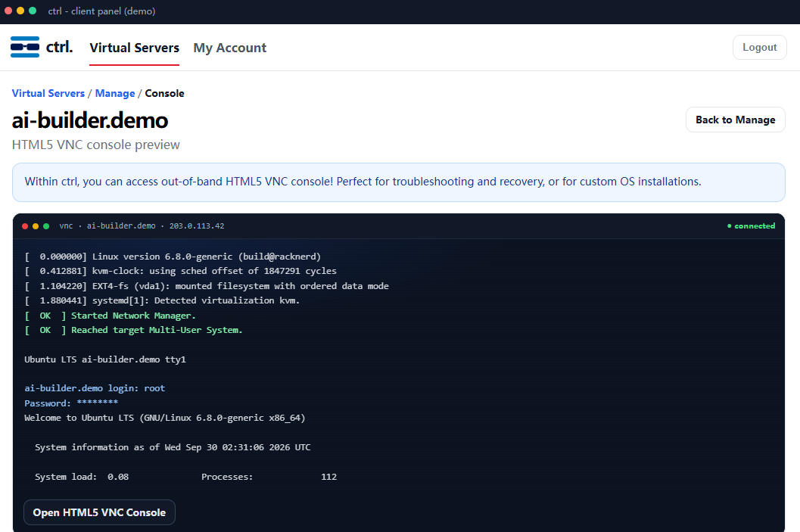Click the Started Network Manager line

111,316
